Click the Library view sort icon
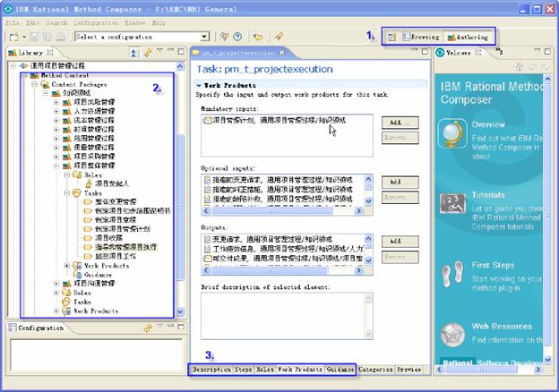 [x=135, y=53]
